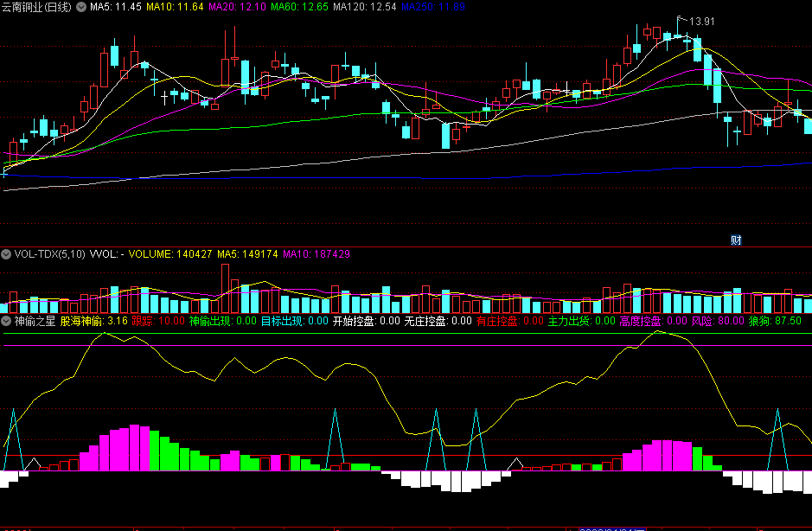
Task: Click the 狼狗: 87.50 value
Action: [775, 321]
